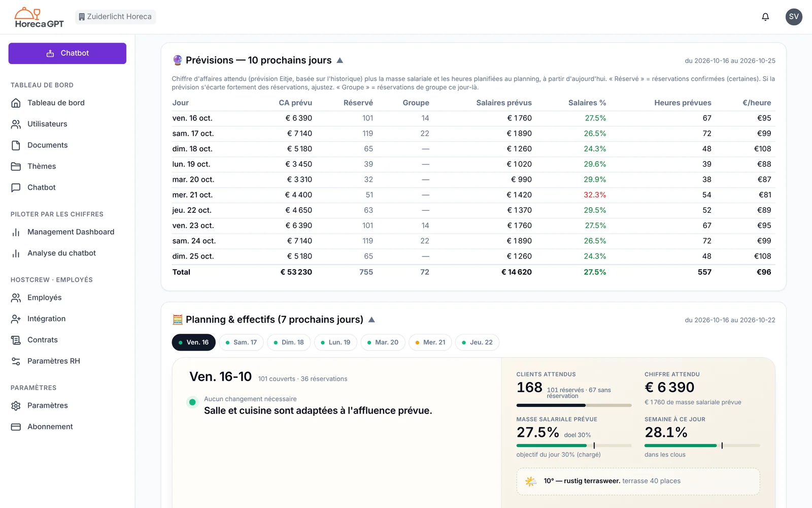
Task: Click the Paramètres RH sliders icon
Action: [16, 361]
